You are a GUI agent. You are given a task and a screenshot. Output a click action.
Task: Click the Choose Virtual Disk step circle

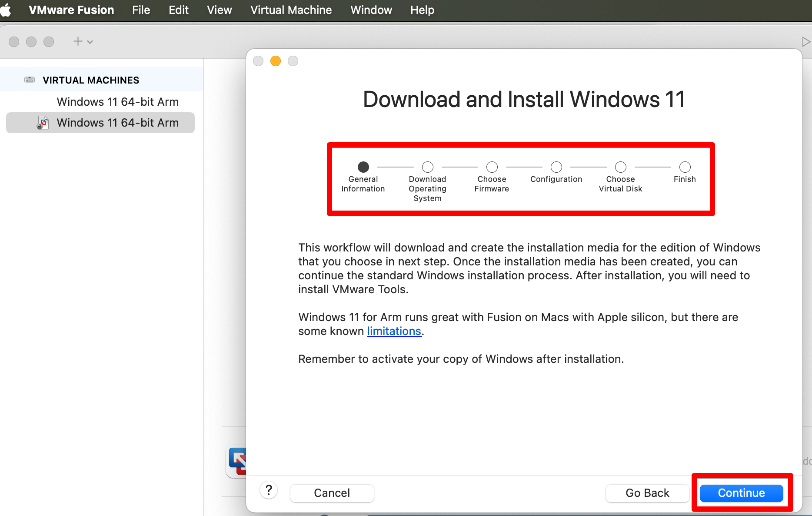pos(621,167)
